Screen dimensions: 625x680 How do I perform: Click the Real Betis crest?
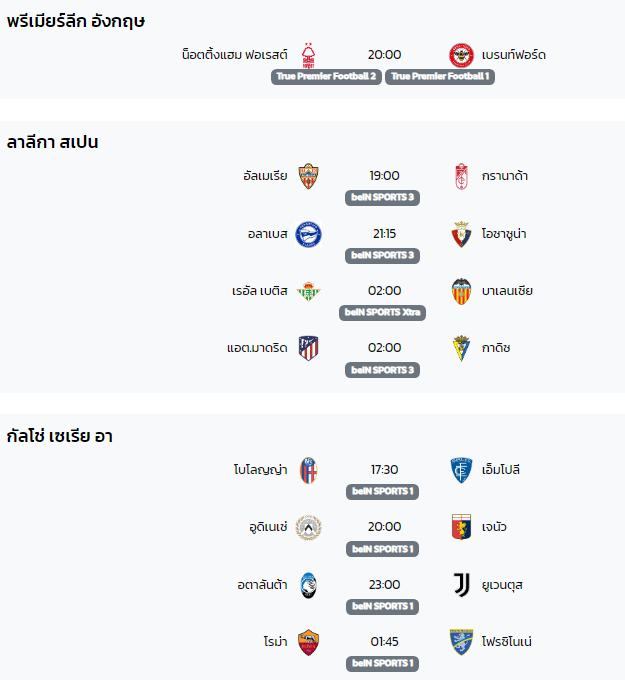click(308, 291)
